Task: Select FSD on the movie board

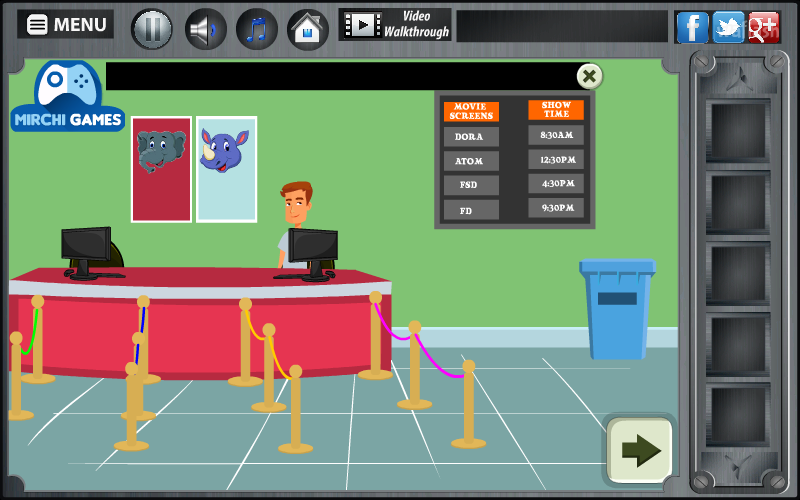Action: [471, 185]
